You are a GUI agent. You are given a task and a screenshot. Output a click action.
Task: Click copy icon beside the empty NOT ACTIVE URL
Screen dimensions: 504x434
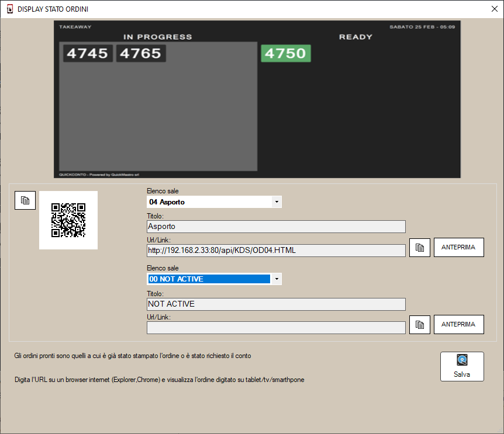pyautogui.click(x=419, y=324)
